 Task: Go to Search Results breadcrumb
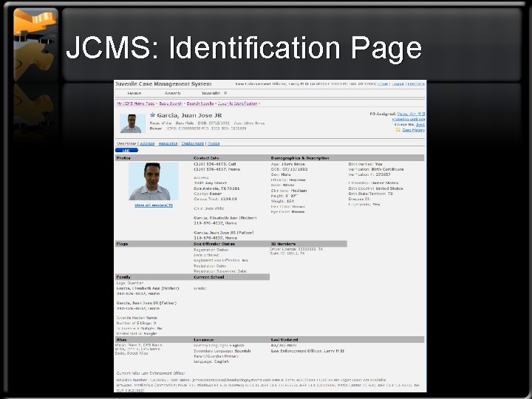(x=200, y=103)
